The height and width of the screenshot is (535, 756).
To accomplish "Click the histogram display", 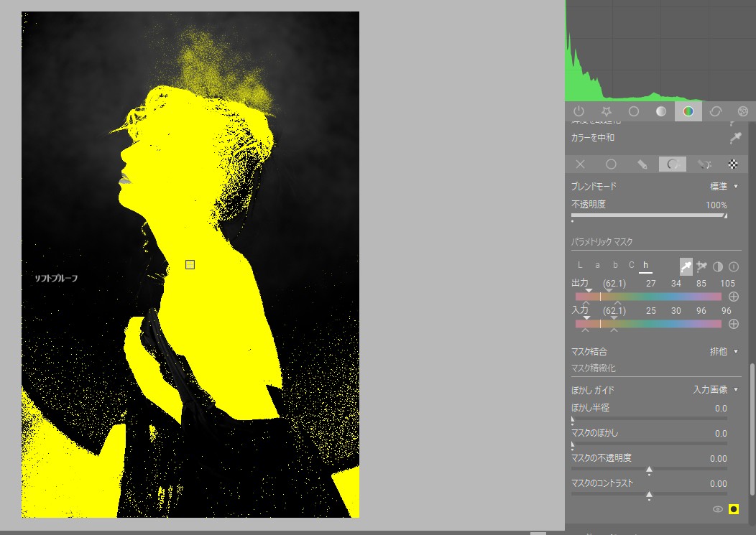I will (660, 50).
